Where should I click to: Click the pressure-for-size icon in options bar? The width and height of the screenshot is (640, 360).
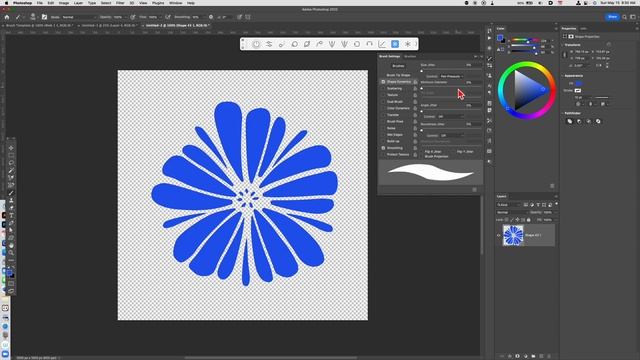pos(239,17)
